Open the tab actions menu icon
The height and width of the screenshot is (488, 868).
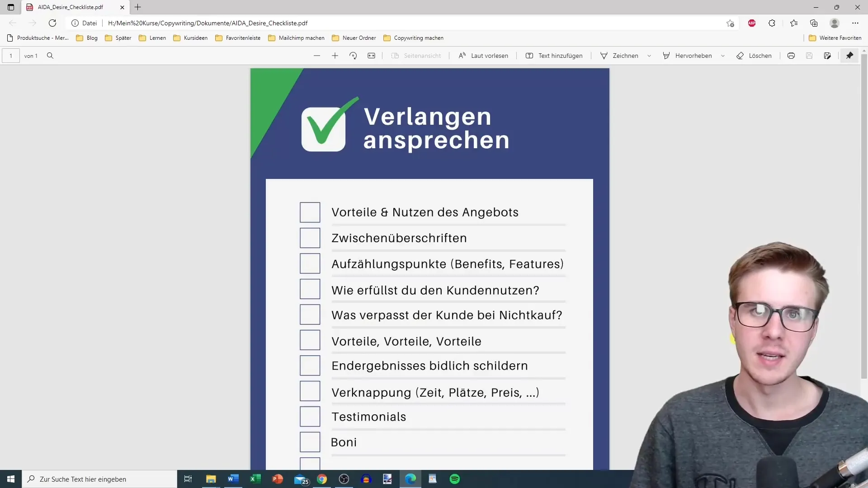[x=11, y=7]
